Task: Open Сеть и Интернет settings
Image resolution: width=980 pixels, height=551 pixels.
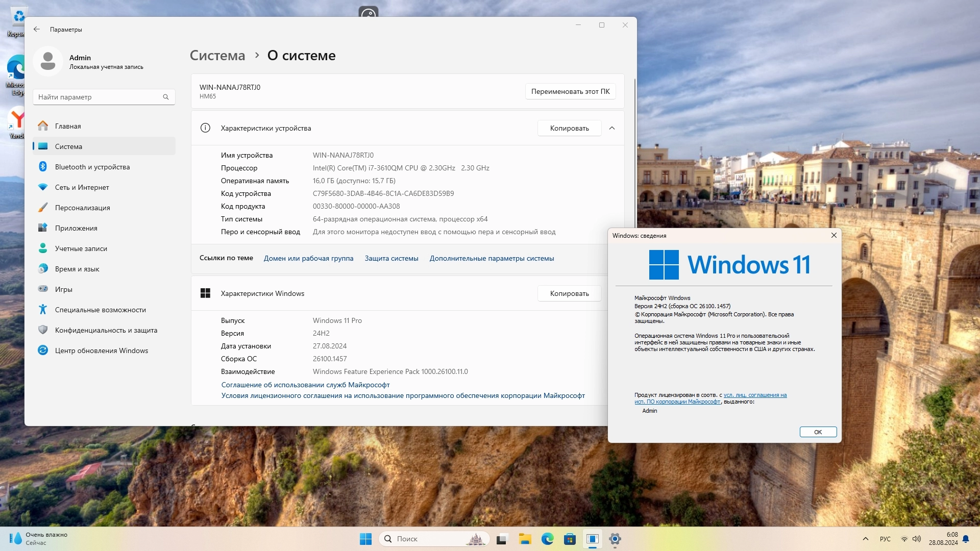Action: pyautogui.click(x=82, y=187)
